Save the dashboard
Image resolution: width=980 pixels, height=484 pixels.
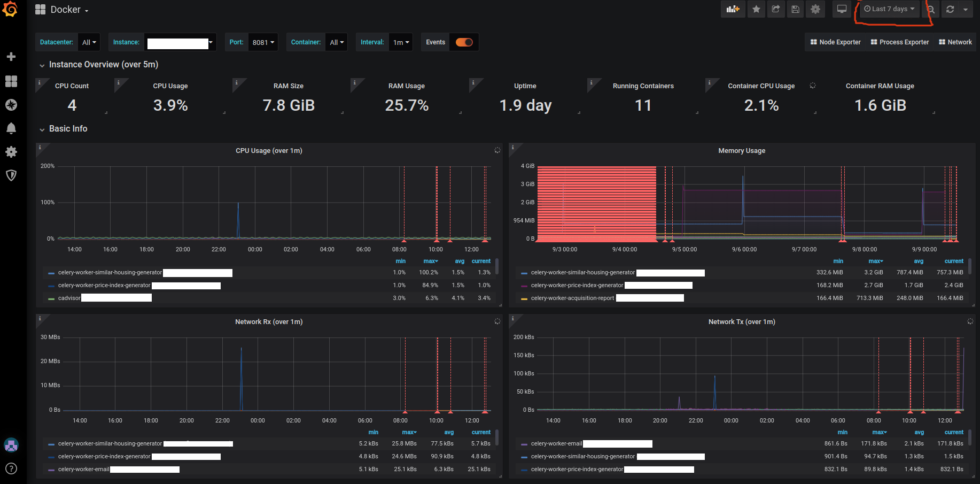tap(795, 9)
